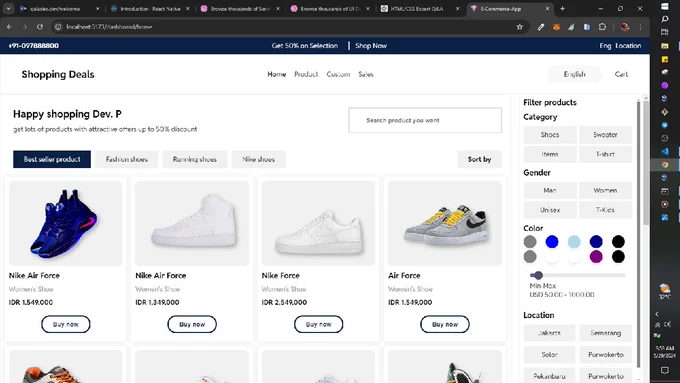The height and width of the screenshot is (383, 680).
Task: Select the Sweater category filter
Action: click(x=605, y=134)
